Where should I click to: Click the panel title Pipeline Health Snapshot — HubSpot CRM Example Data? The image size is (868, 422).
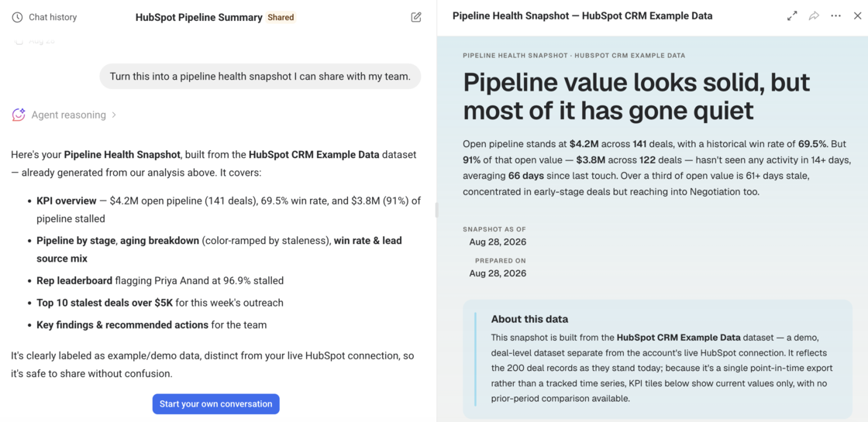[582, 16]
